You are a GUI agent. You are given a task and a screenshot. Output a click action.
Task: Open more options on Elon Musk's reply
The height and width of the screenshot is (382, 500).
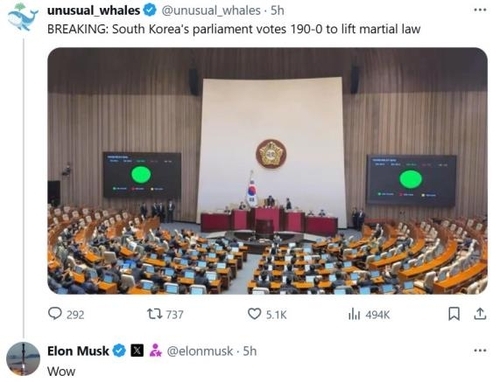tap(480, 350)
